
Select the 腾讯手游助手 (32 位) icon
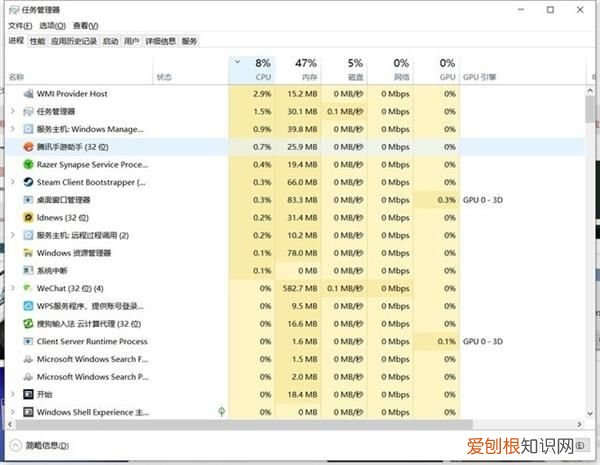click(28, 147)
